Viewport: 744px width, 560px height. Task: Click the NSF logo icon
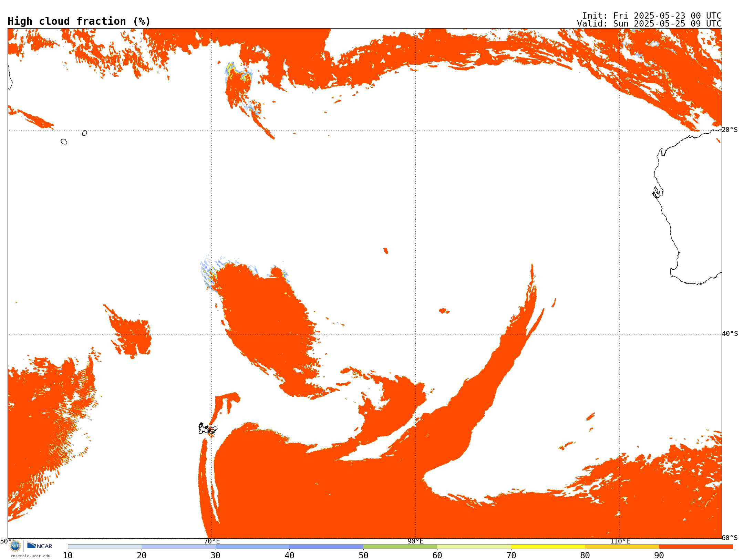click(15, 546)
